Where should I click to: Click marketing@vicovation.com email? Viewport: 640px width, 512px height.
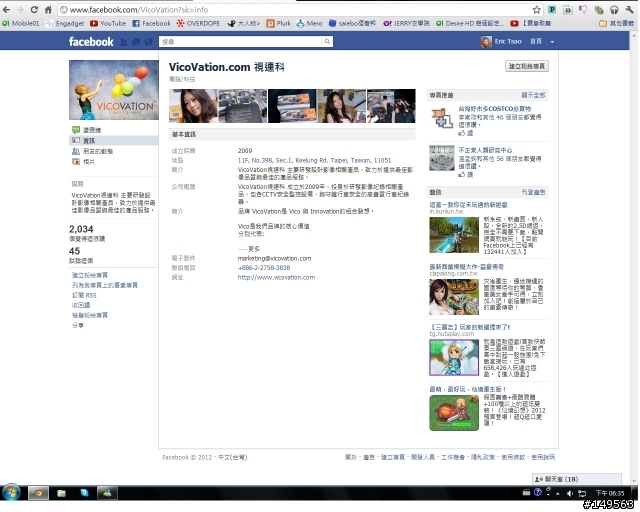click(274, 258)
